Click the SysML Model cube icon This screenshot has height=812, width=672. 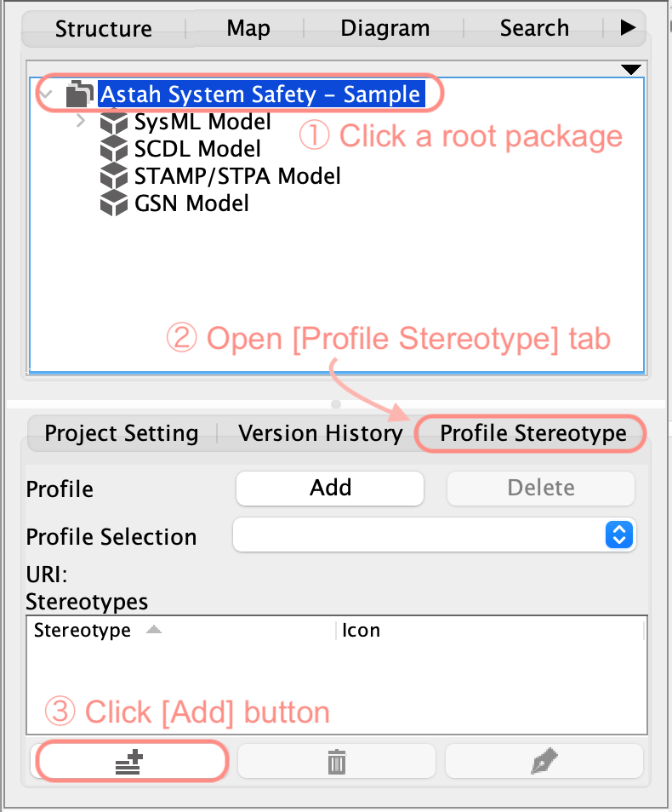113,123
